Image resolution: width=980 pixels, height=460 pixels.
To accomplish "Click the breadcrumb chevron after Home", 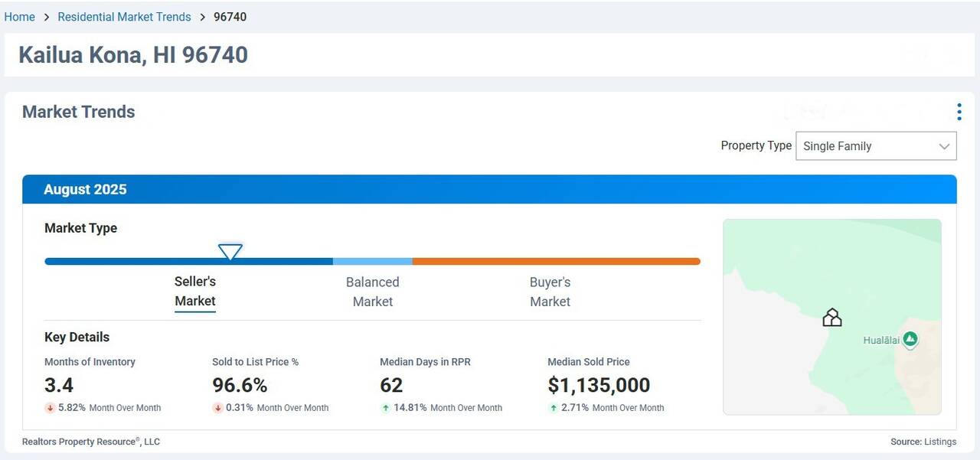I will click(46, 17).
